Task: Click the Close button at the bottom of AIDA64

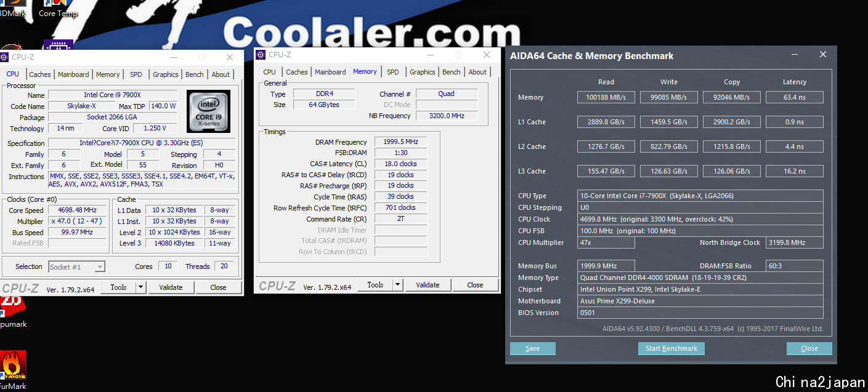Action: point(809,348)
